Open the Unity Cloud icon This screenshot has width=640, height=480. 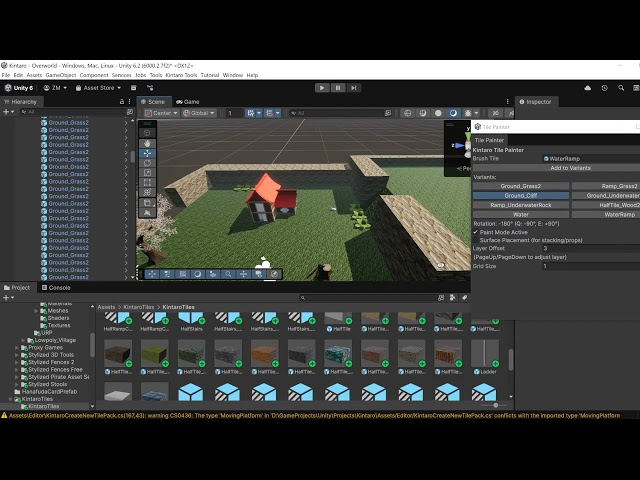(x=588, y=88)
